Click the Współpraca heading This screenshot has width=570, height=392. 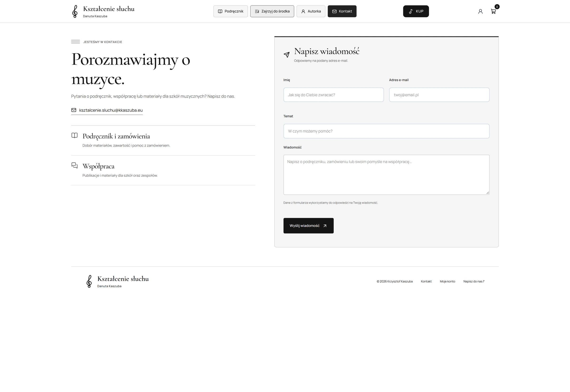tap(98, 166)
